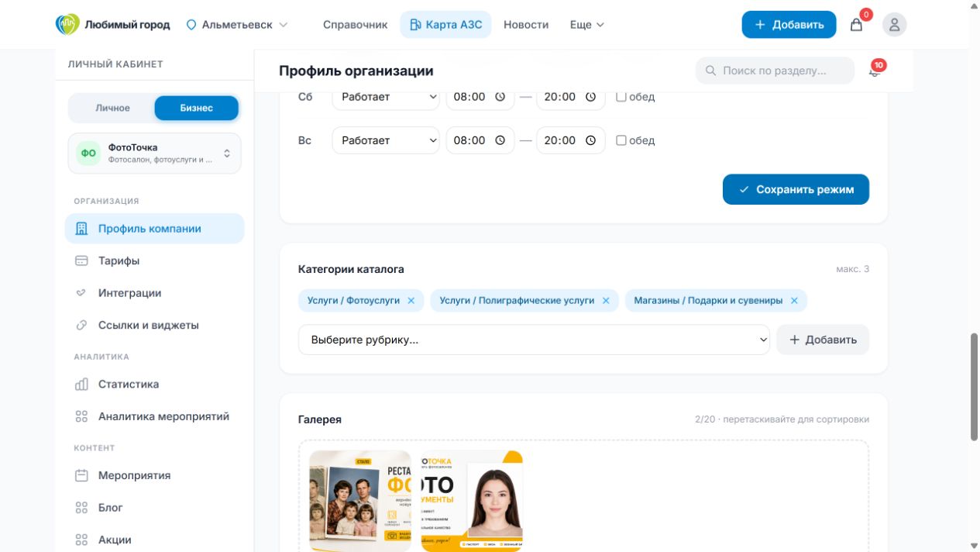Click the Сохранить режим button
This screenshot has height=552, width=980.
coord(796,189)
